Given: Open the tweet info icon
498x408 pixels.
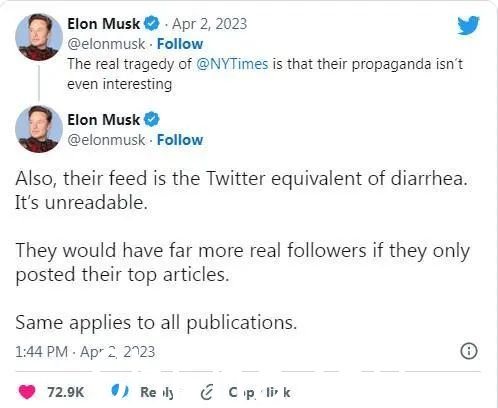Looking at the screenshot, I should click(469, 351).
